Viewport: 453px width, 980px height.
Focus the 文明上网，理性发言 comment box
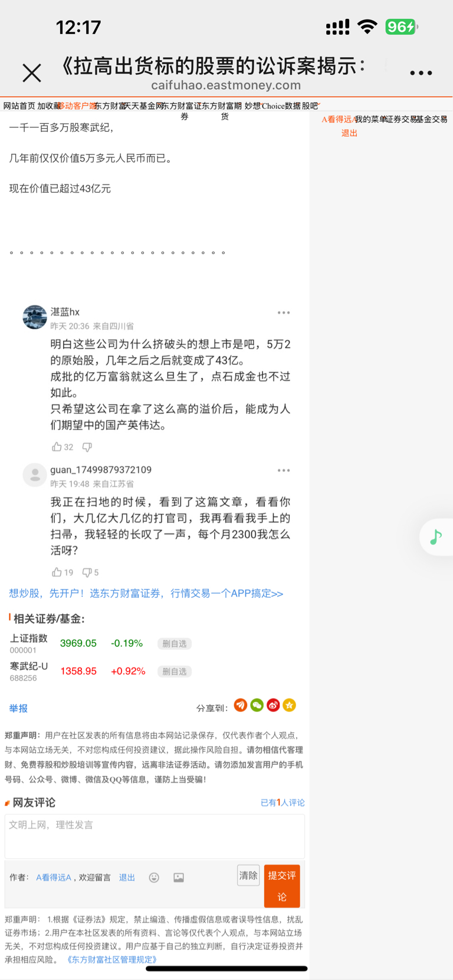155,837
